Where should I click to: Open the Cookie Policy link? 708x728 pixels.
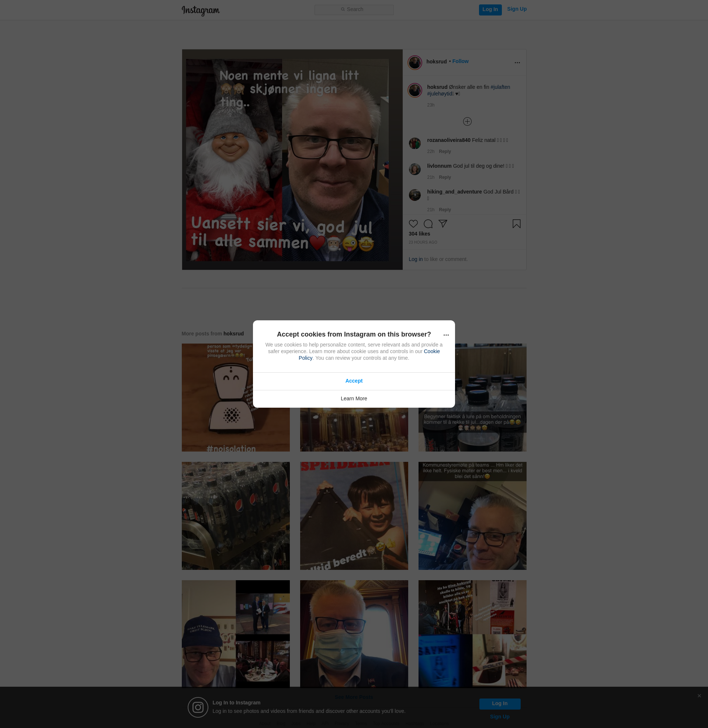[x=431, y=351]
